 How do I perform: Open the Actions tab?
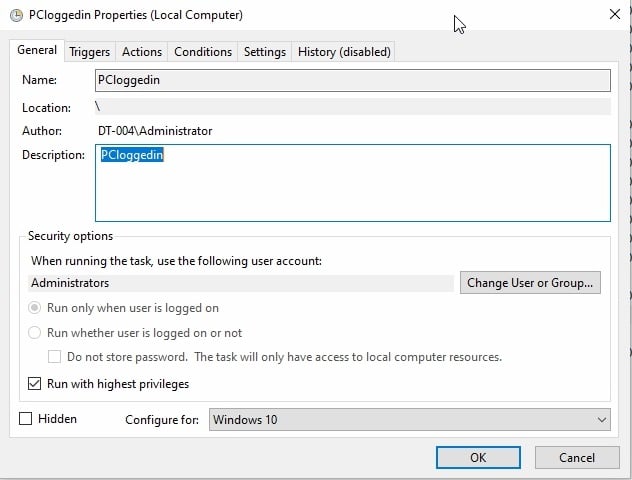click(x=142, y=52)
